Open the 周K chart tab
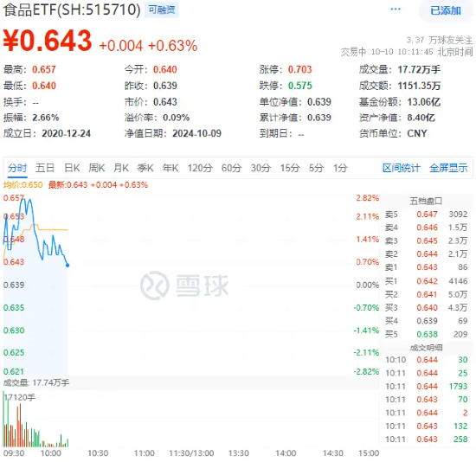Image resolution: width=476 pixels, height=462 pixels. [x=97, y=168]
